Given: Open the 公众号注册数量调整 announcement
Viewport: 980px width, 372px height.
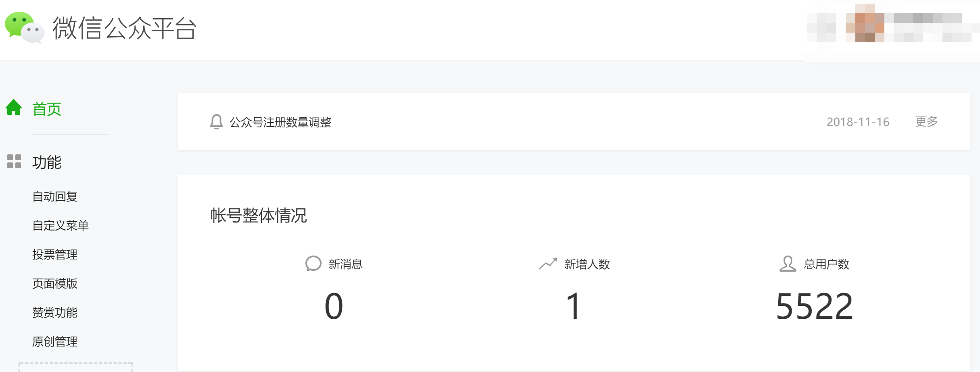Looking at the screenshot, I should pyautogui.click(x=280, y=122).
